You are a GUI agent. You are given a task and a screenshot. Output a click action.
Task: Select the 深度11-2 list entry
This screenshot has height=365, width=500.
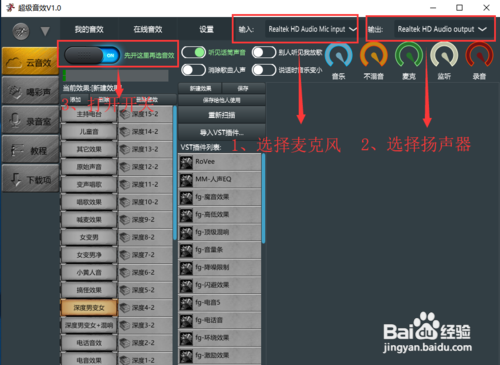coord(145,185)
